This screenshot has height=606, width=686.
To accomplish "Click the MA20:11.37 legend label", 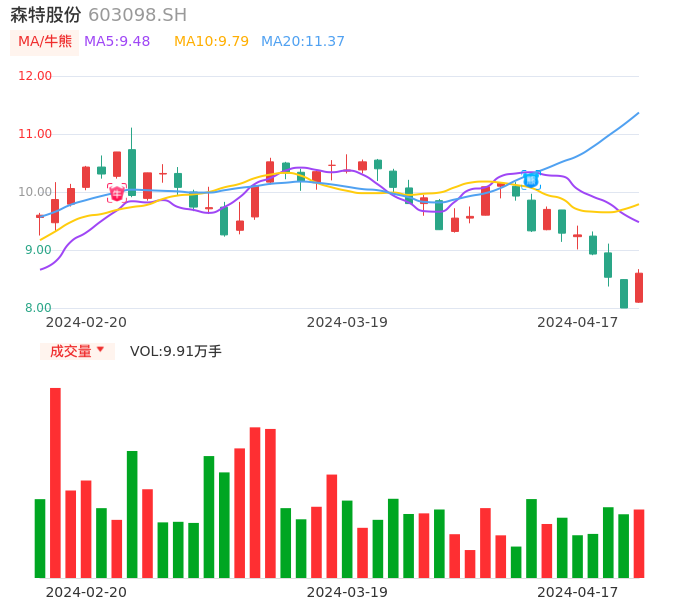I will (303, 42).
